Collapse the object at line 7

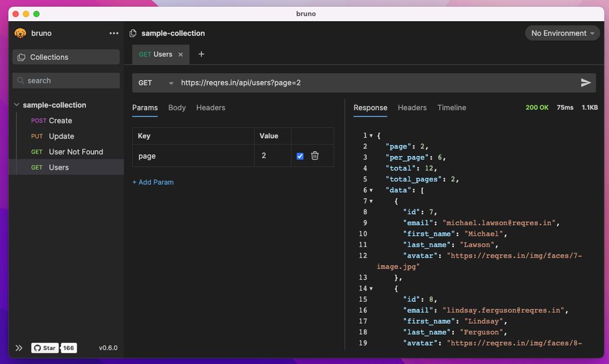click(371, 201)
